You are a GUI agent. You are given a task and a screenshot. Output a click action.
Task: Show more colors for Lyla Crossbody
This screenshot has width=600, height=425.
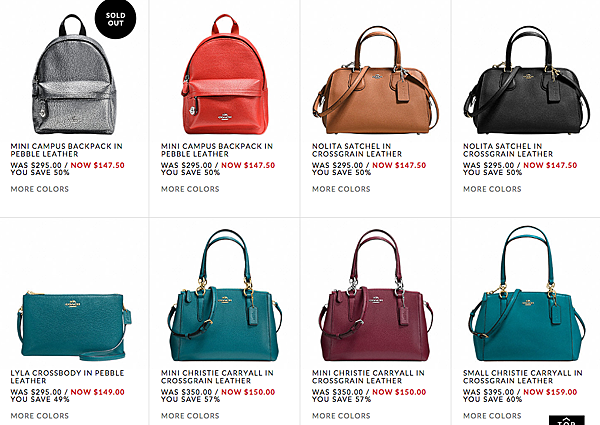(x=40, y=416)
